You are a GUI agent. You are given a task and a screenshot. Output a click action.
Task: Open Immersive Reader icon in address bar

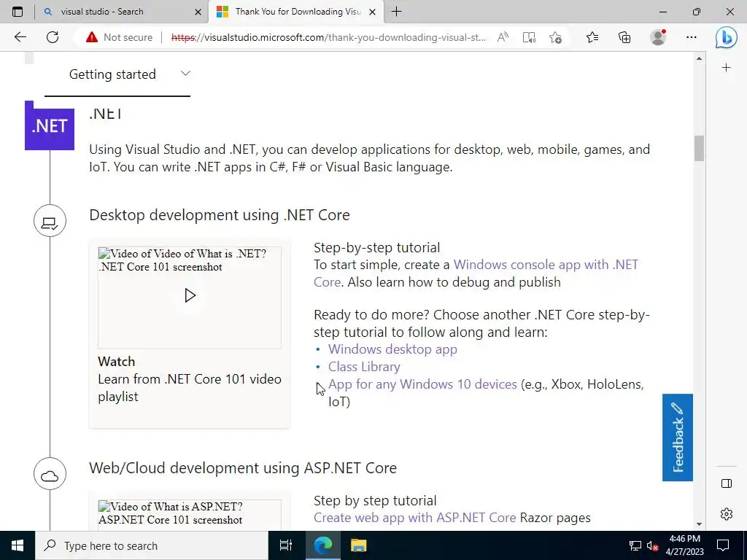[x=529, y=37]
